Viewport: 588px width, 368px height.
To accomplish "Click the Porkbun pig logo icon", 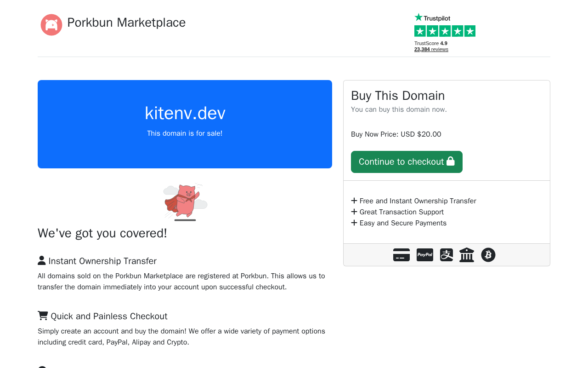I will click(x=51, y=25).
